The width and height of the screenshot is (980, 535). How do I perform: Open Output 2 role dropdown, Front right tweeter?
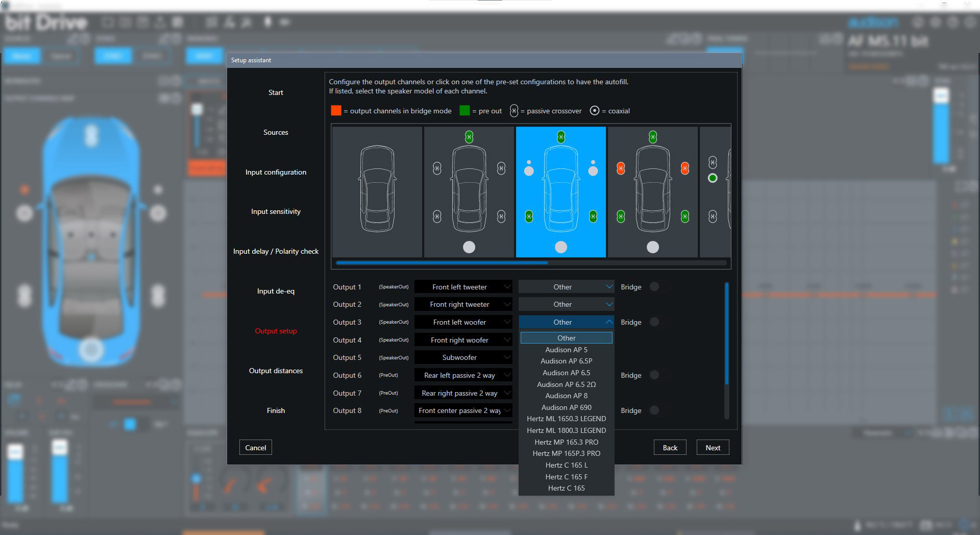463,304
